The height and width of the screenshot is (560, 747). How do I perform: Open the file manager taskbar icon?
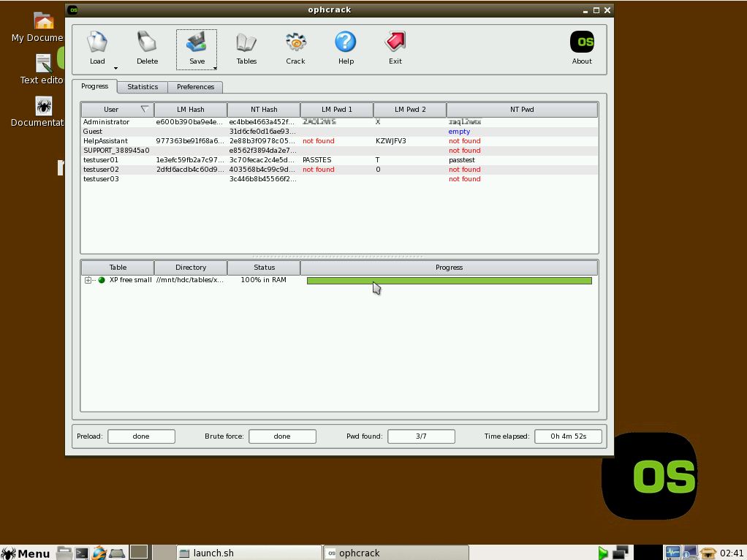(x=64, y=553)
